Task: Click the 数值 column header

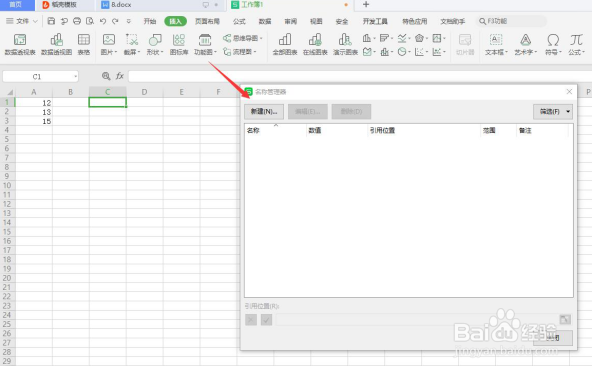Action: pyautogui.click(x=337, y=130)
